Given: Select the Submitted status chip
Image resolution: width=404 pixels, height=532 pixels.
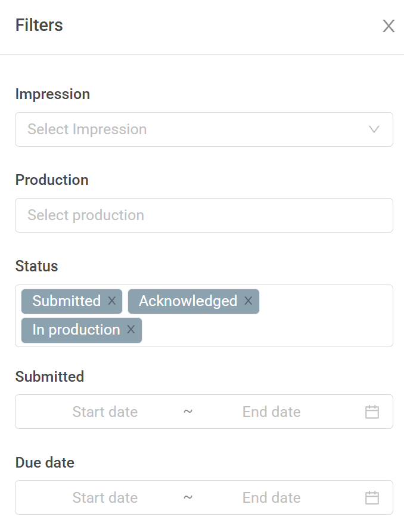Looking at the screenshot, I should [66, 301].
